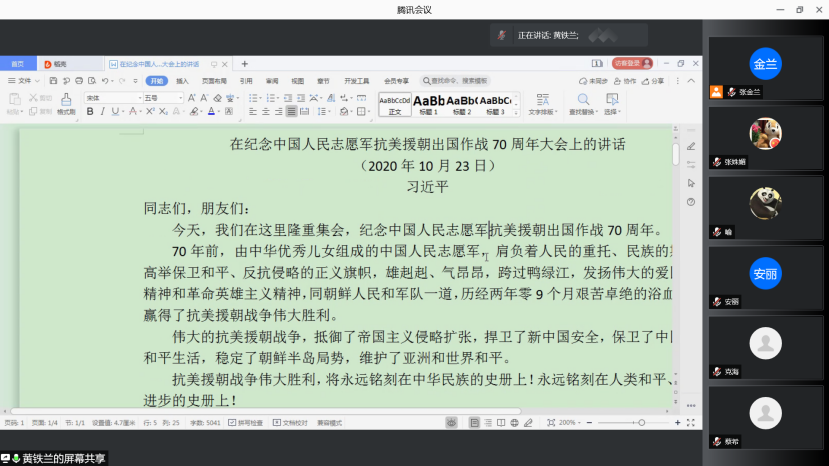The width and height of the screenshot is (829, 466).
Task: Toggle bold formatting in the ribbon
Action: (89, 112)
